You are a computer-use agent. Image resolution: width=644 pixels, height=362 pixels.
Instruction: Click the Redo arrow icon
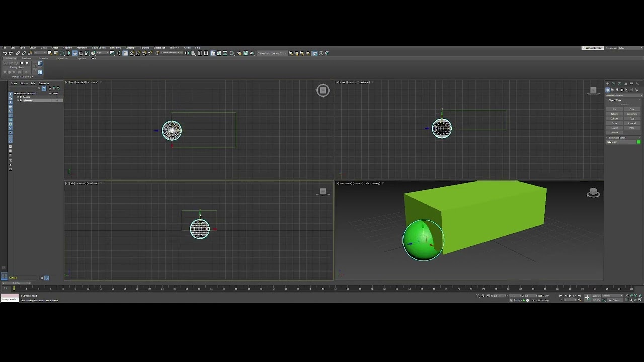[x=11, y=53]
